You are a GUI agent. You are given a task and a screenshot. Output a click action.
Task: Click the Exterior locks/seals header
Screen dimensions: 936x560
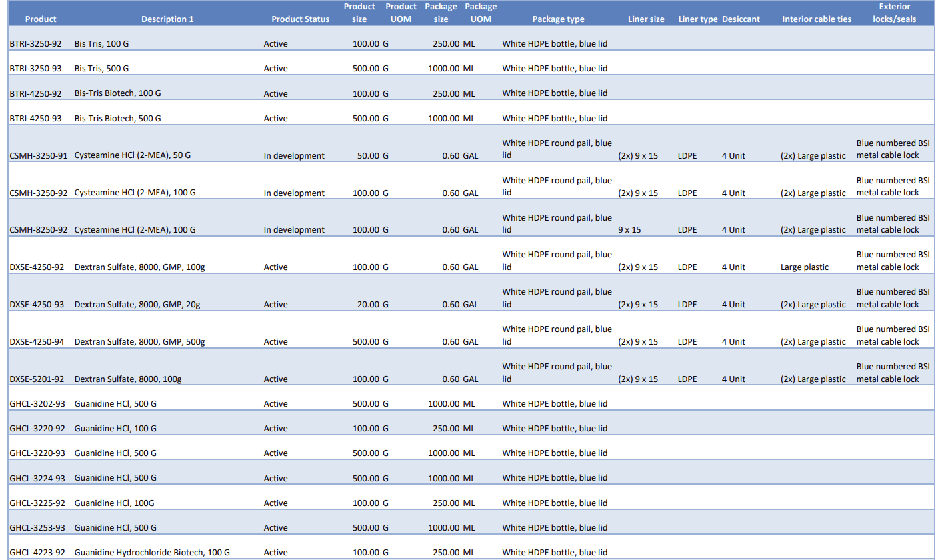coord(894,13)
